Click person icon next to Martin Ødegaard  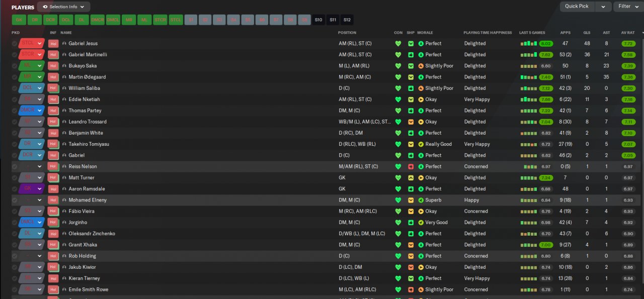64,77
